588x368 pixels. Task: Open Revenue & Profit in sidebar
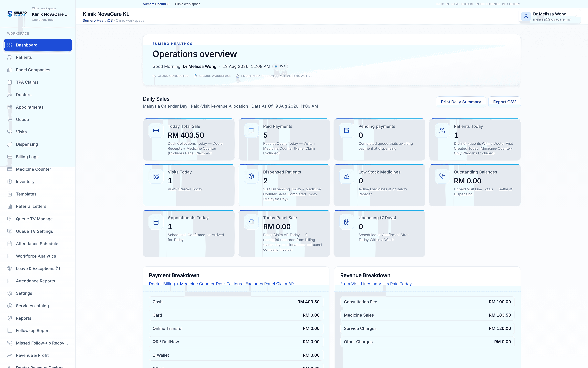38,355
